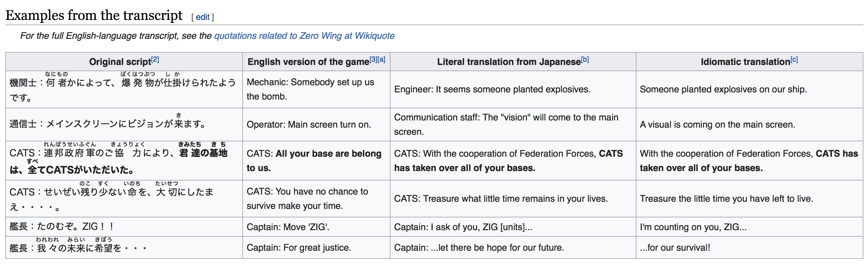Click '...for our survival!' text
The height and width of the screenshot is (269, 868).
click(675, 248)
